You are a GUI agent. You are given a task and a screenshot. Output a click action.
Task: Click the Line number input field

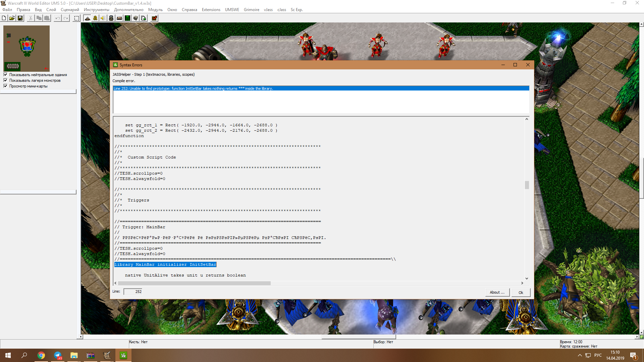(x=133, y=292)
